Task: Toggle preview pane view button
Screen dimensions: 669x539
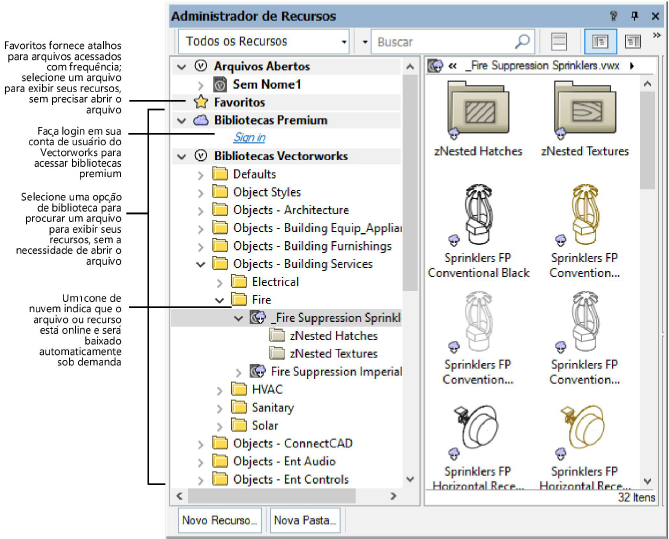Action: tap(633, 41)
